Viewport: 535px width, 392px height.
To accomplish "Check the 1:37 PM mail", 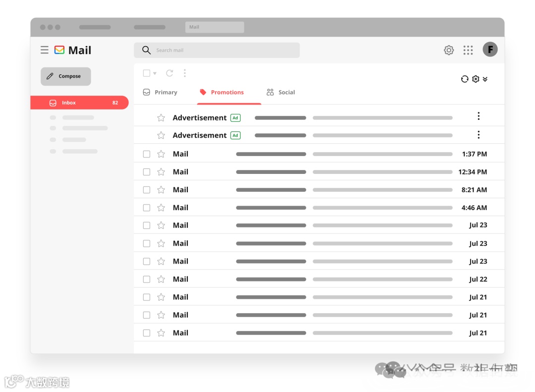I will point(146,154).
